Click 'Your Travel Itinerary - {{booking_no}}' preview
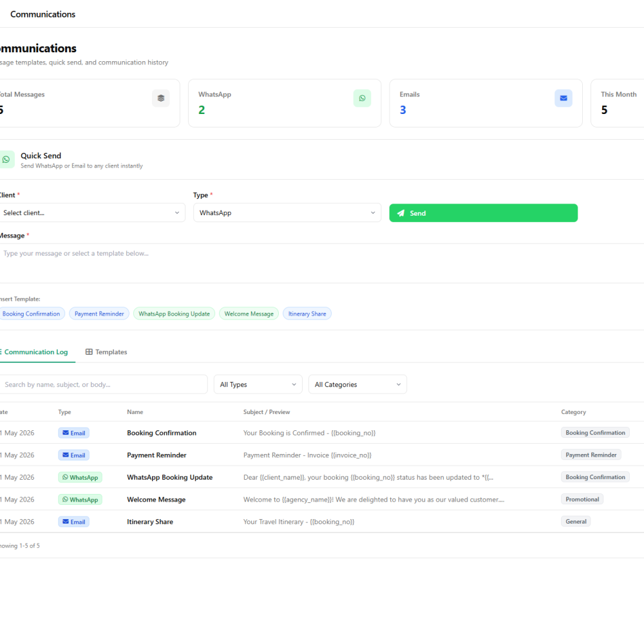This screenshot has height=644, width=644. 299,522
